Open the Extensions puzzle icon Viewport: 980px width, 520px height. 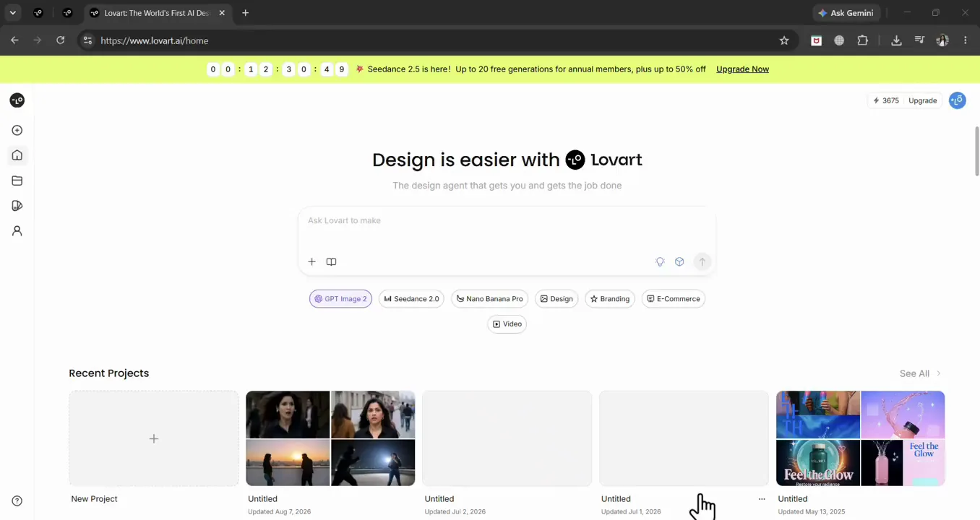(862, 40)
